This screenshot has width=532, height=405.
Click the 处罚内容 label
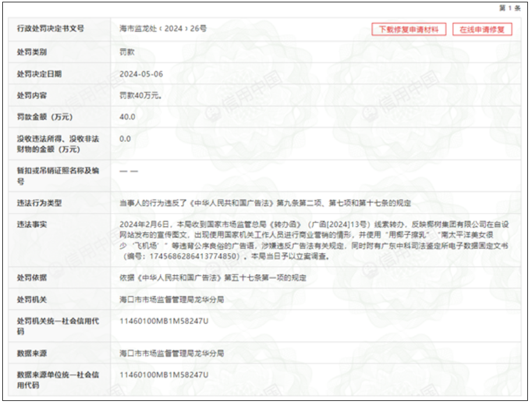click(x=32, y=95)
